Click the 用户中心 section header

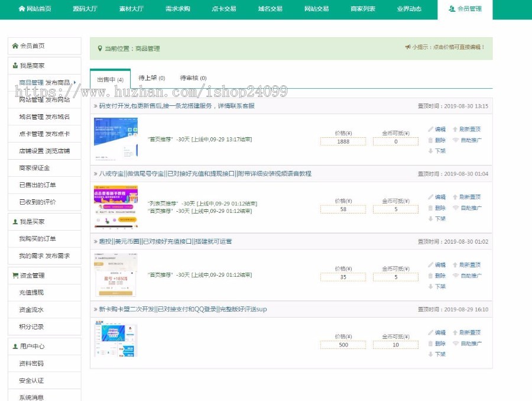point(44,347)
